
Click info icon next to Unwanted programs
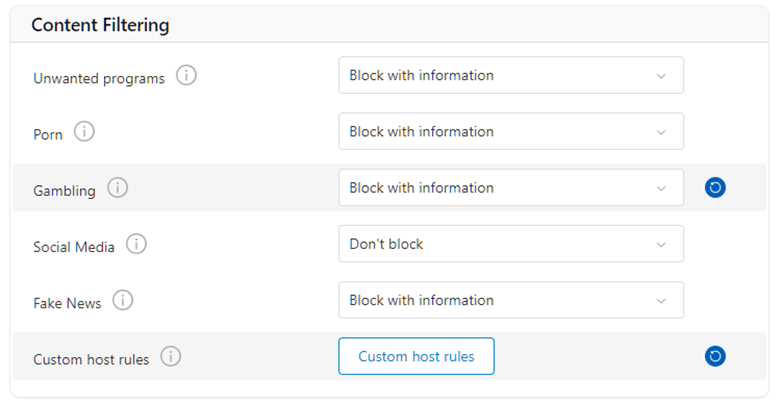coord(186,76)
